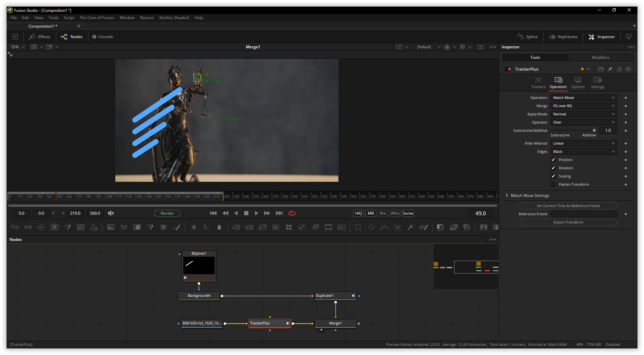The image size is (644, 355).
Task: Add an Ellipse mask from toolbar
Action: 371,227
